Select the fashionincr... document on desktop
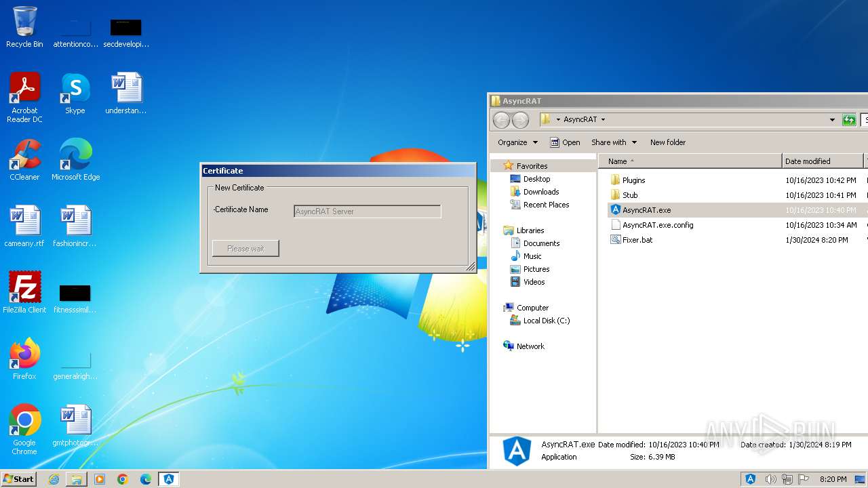The width and height of the screenshot is (868, 488). (x=75, y=226)
